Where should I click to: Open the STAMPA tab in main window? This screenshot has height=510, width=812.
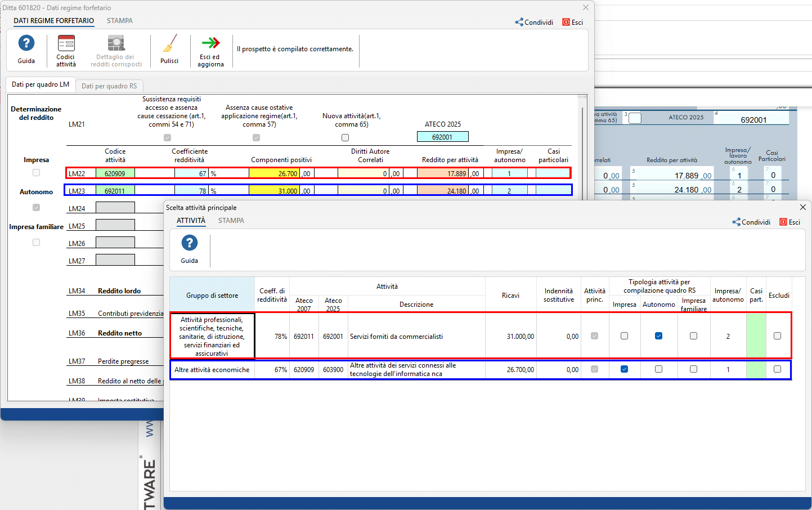tap(120, 21)
